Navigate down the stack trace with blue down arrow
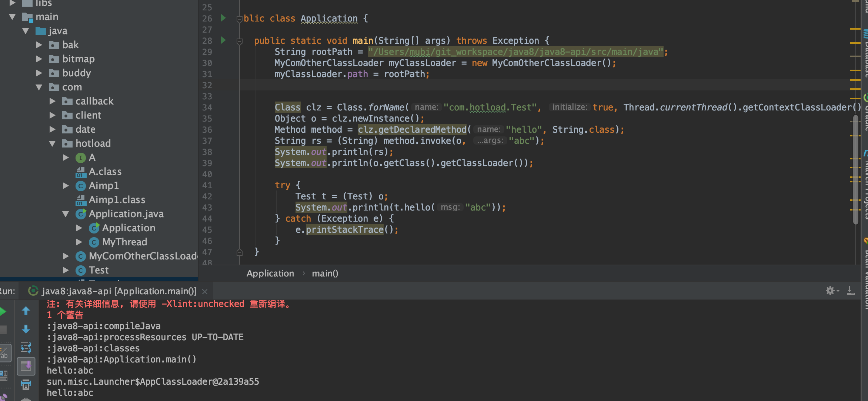Viewport: 868px width, 401px height. point(26,329)
